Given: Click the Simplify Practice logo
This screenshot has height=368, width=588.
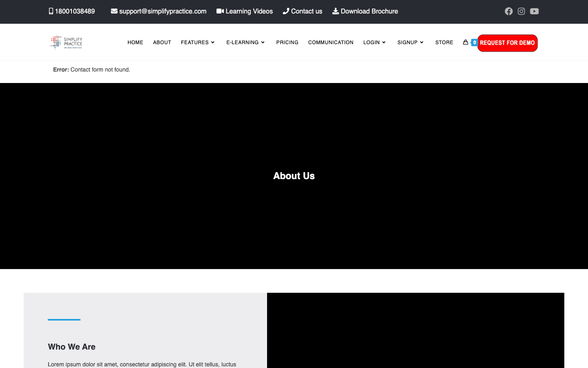Looking at the screenshot, I should [66, 42].
